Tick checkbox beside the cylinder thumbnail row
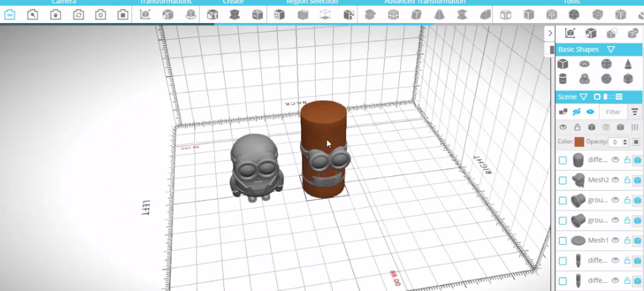 coord(563,160)
